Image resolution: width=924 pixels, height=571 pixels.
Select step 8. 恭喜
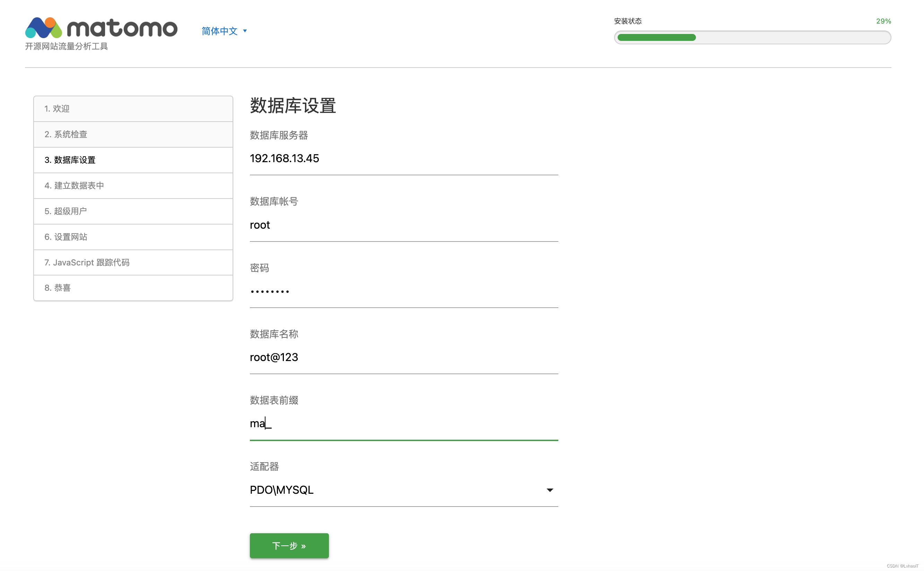point(133,288)
